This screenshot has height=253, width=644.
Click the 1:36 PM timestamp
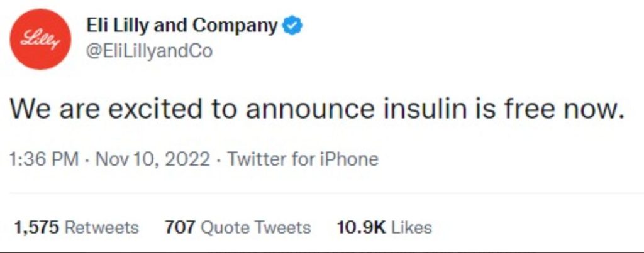tap(43, 159)
